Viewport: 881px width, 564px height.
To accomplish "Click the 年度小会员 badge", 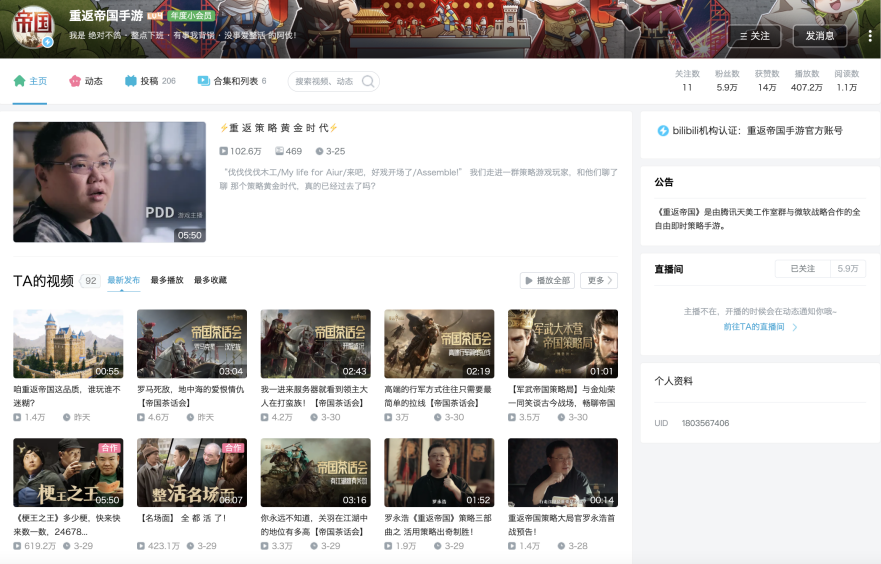I will pos(191,16).
